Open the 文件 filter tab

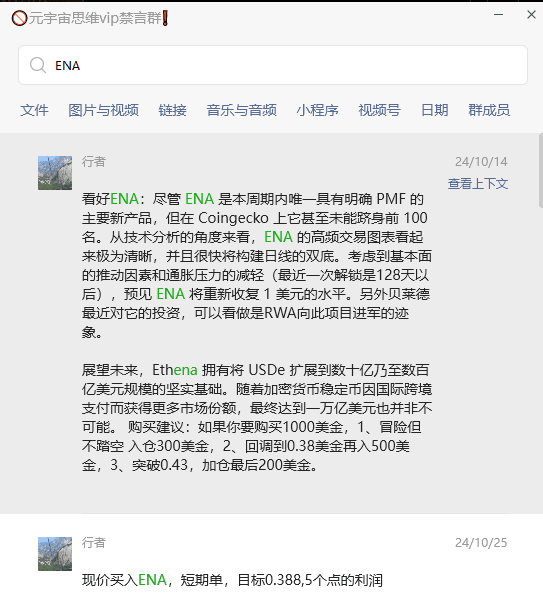coord(34,110)
